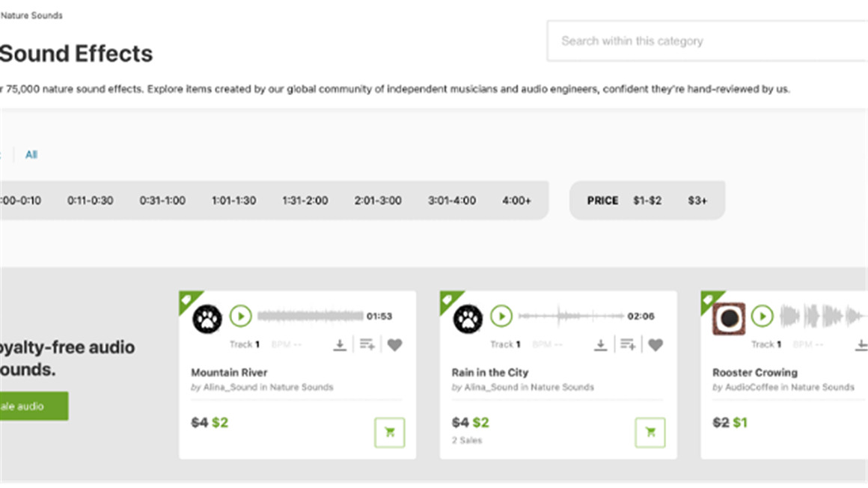
Task: Filter by length 0:11-0:30
Action: (x=90, y=201)
